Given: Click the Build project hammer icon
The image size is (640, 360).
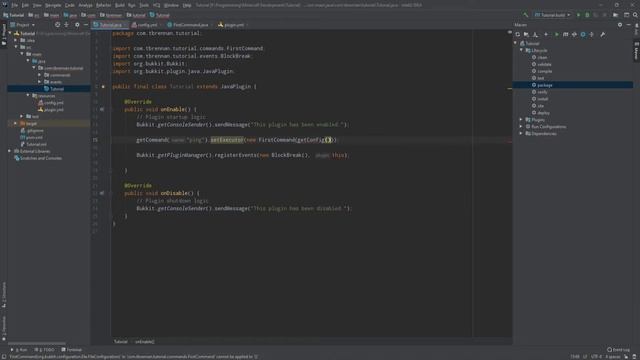Looking at the screenshot, I should (526, 15).
